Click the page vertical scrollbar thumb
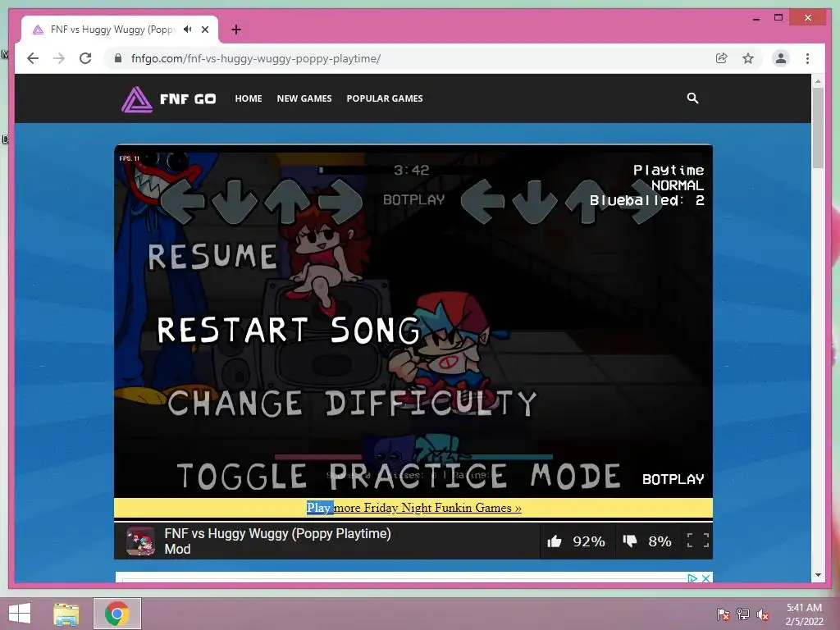This screenshot has height=630, width=840. pyautogui.click(x=818, y=129)
